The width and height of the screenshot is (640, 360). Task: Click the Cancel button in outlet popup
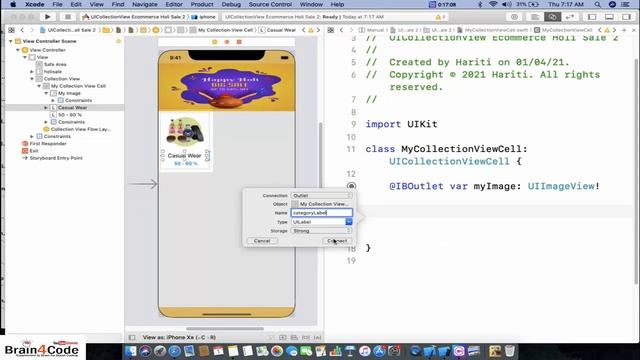[262, 241]
